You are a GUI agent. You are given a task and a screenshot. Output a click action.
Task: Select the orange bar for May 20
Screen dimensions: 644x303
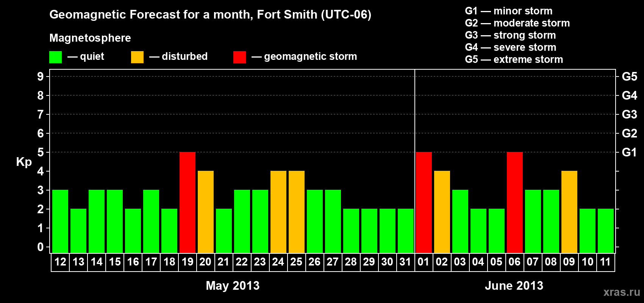pos(206,212)
